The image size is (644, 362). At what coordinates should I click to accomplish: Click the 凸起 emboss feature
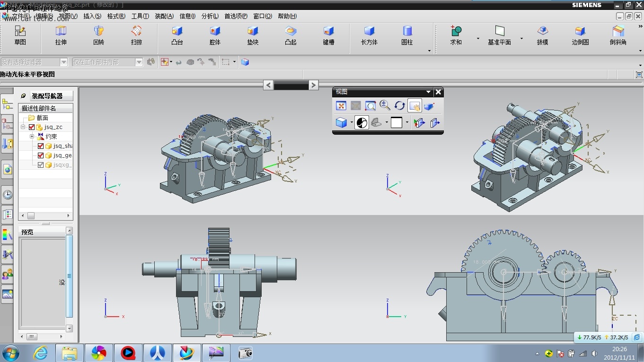(291, 36)
